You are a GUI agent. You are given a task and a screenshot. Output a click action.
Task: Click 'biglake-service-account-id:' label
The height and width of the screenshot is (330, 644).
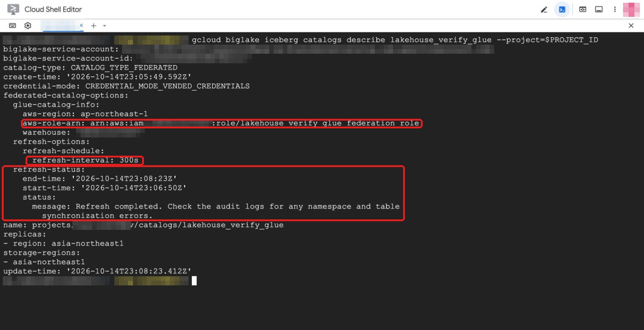click(x=68, y=58)
